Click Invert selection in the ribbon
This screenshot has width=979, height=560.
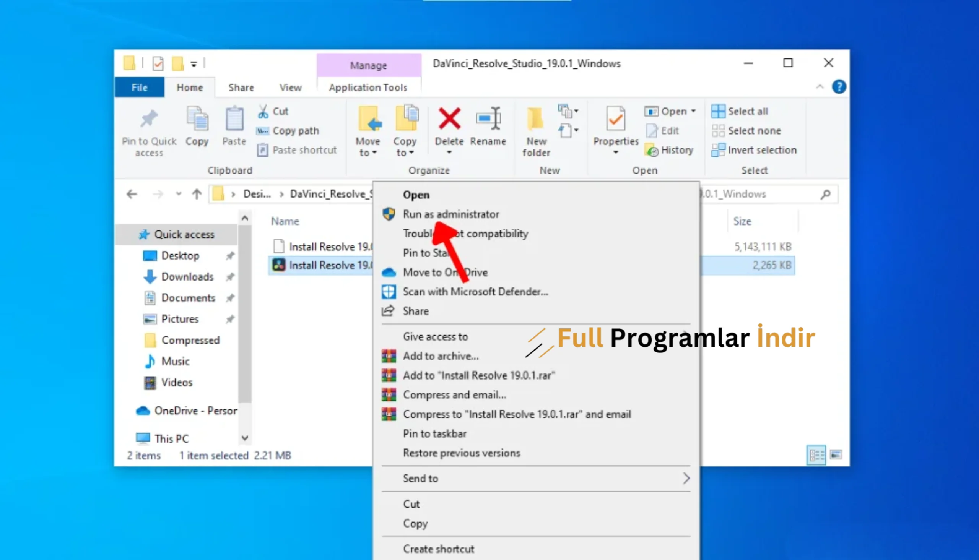click(754, 150)
